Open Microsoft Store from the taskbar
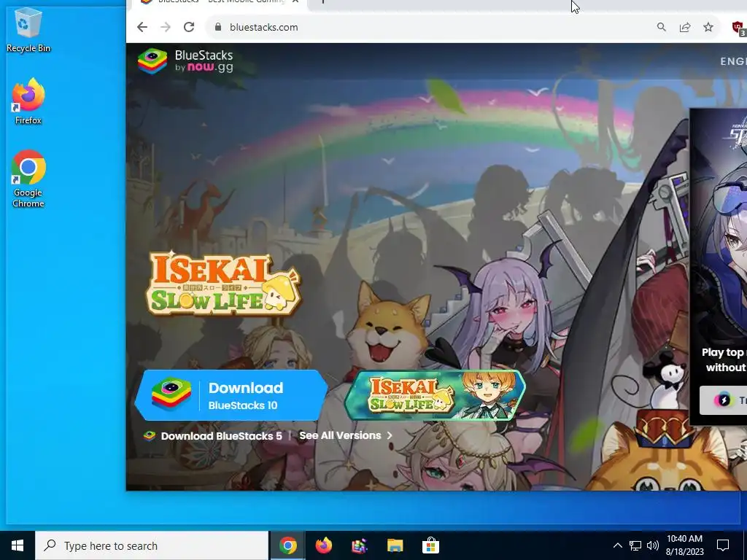747x560 pixels. (x=430, y=545)
